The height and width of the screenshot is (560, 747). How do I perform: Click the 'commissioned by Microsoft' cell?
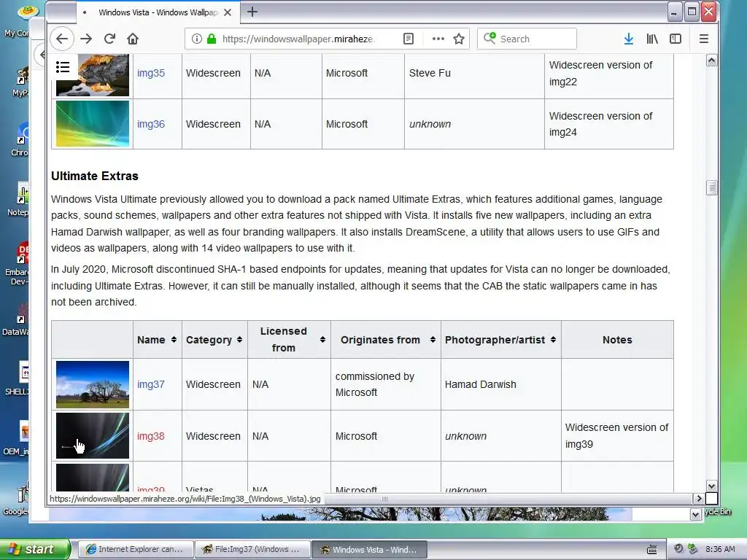pyautogui.click(x=386, y=384)
